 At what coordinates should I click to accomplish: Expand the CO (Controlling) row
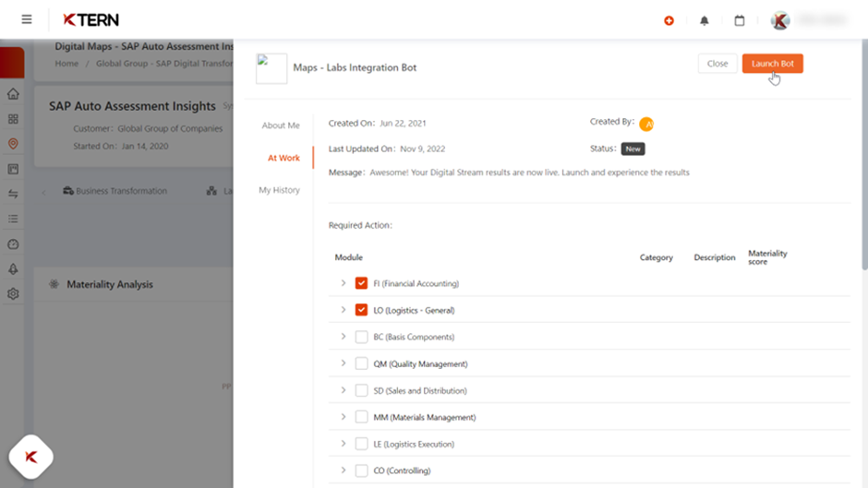tap(344, 470)
